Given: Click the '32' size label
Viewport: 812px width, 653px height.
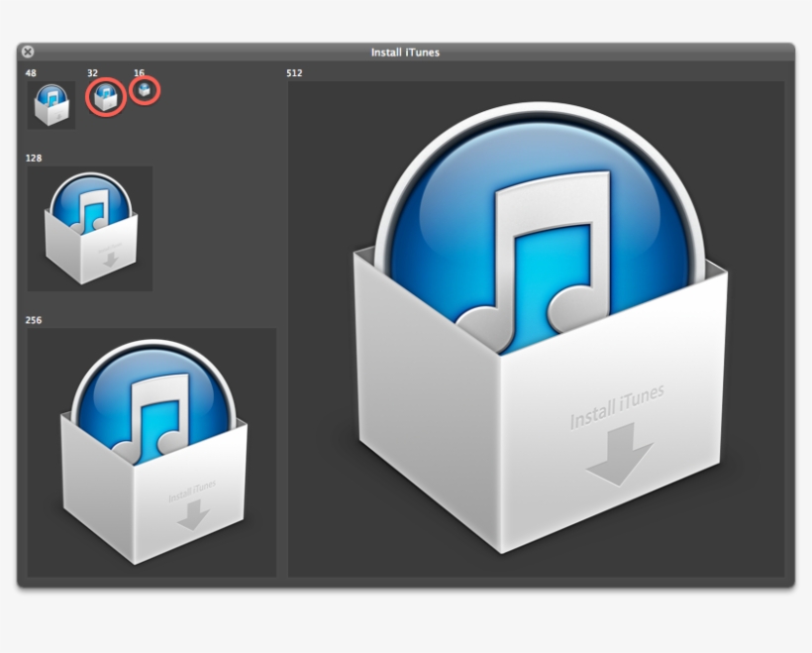Looking at the screenshot, I should pyautogui.click(x=92, y=73).
